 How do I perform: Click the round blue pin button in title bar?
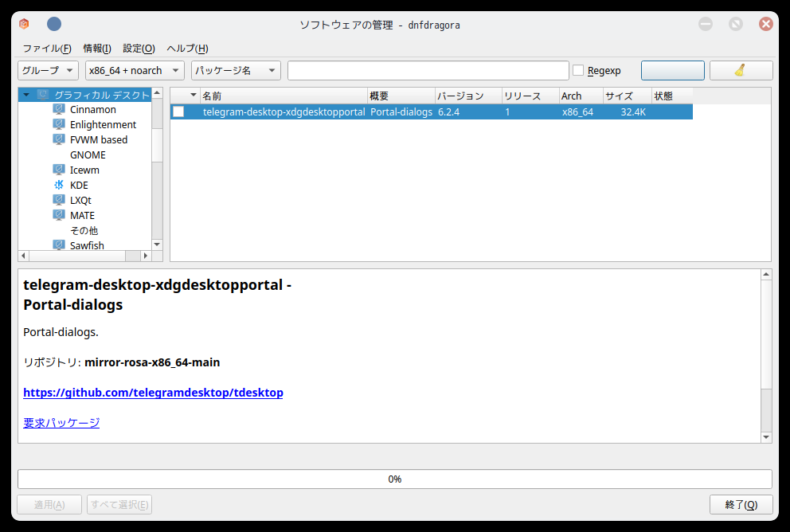tap(54, 24)
